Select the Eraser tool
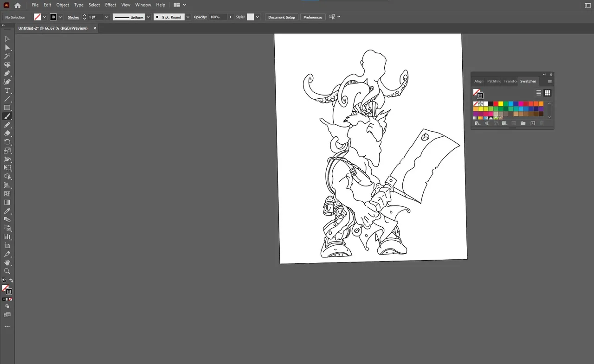594x364 pixels. 7,134
